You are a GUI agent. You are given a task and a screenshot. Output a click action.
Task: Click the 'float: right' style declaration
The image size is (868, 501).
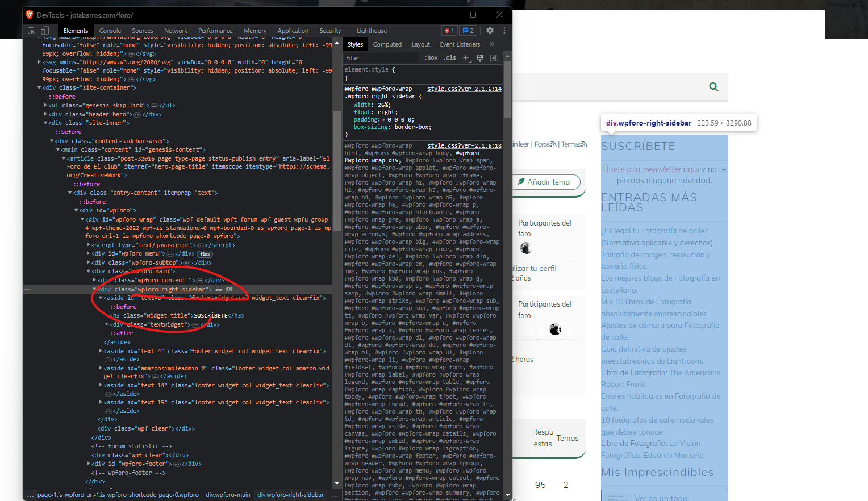(x=375, y=112)
